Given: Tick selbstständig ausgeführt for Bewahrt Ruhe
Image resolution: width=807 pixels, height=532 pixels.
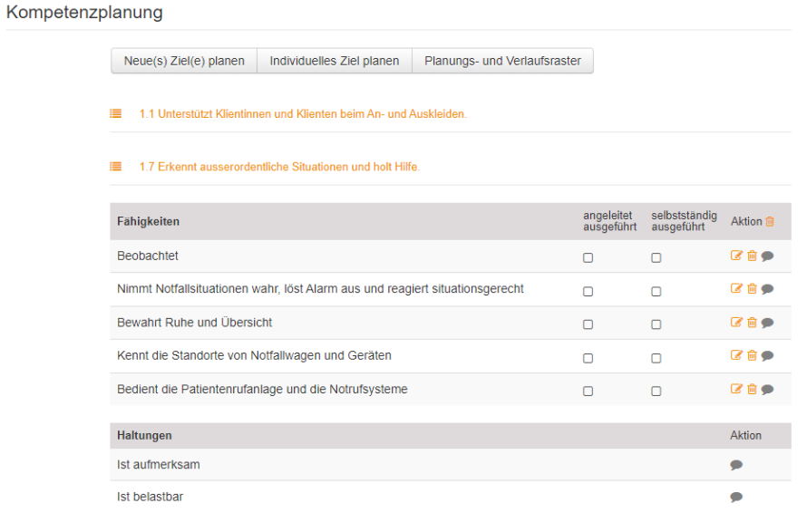Looking at the screenshot, I should click(656, 324).
